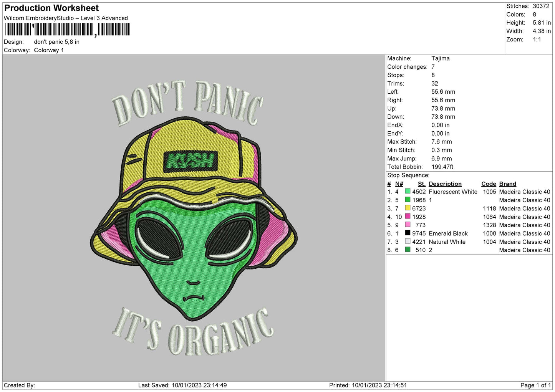Click the Trims value 32
This screenshot has height=392, width=555.
(434, 83)
